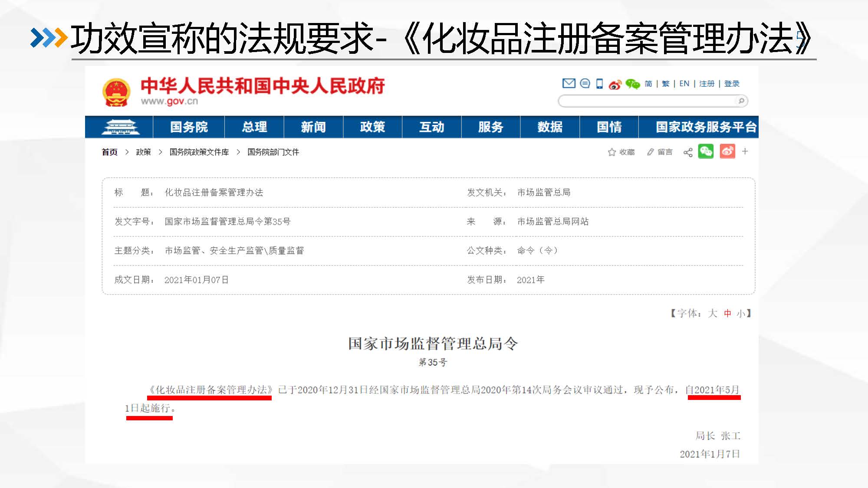Open the Weibo icon in top header

click(615, 84)
